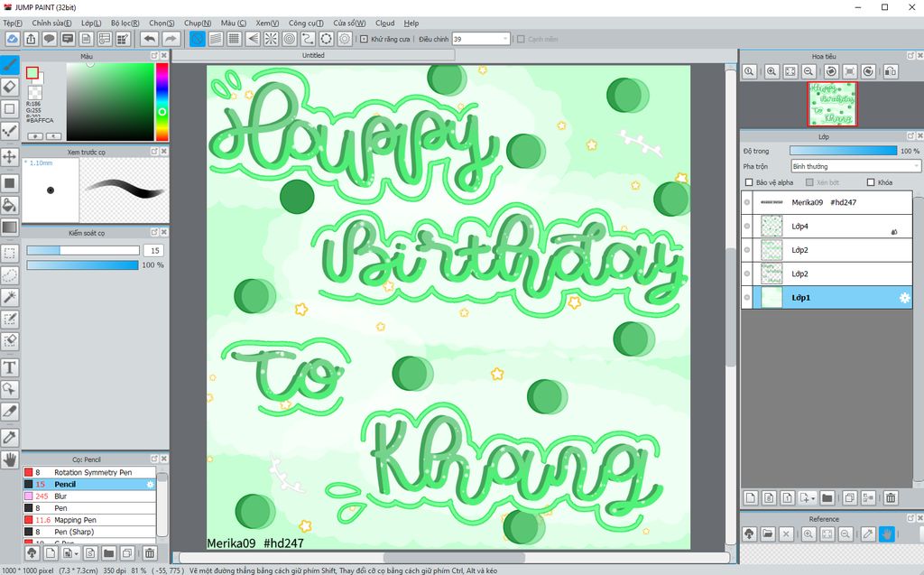The width and height of the screenshot is (924, 575).
Task: Click the Undo arrow in toolbar
Action: (150, 39)
